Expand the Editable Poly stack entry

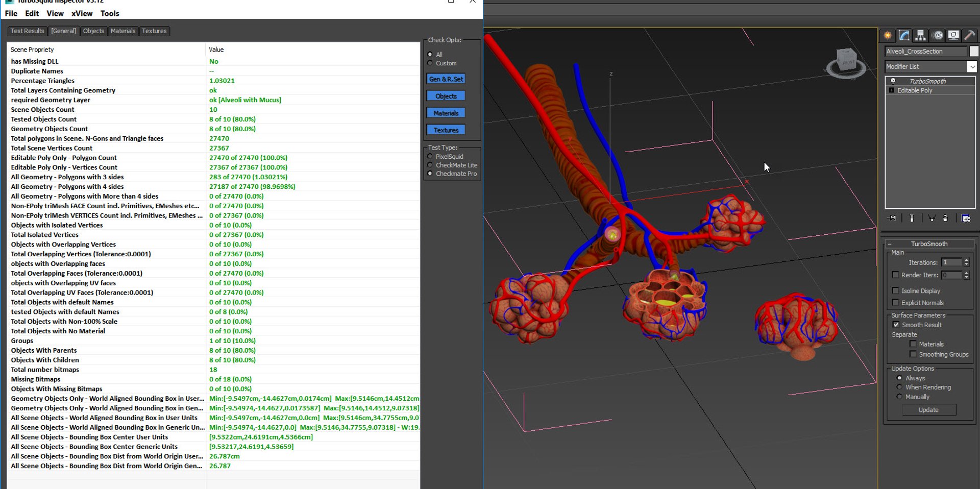pos(892,90)
